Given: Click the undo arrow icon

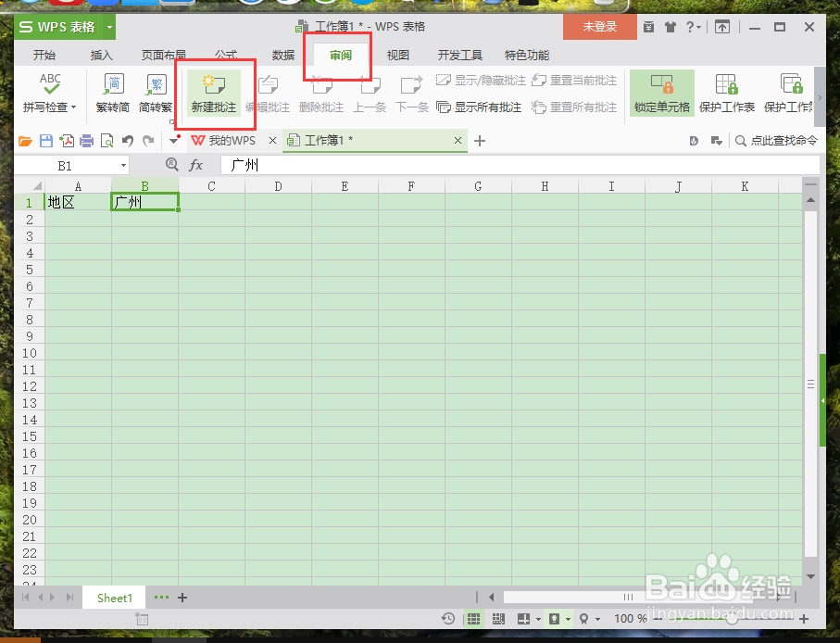Looking at the screenshot, I should click(128, 140).
